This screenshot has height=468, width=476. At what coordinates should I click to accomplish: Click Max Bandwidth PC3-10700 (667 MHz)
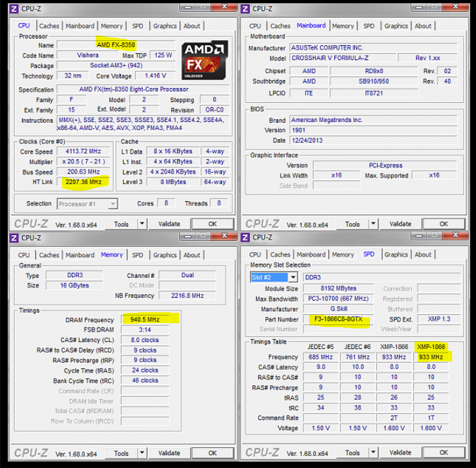tap(338, 299)
